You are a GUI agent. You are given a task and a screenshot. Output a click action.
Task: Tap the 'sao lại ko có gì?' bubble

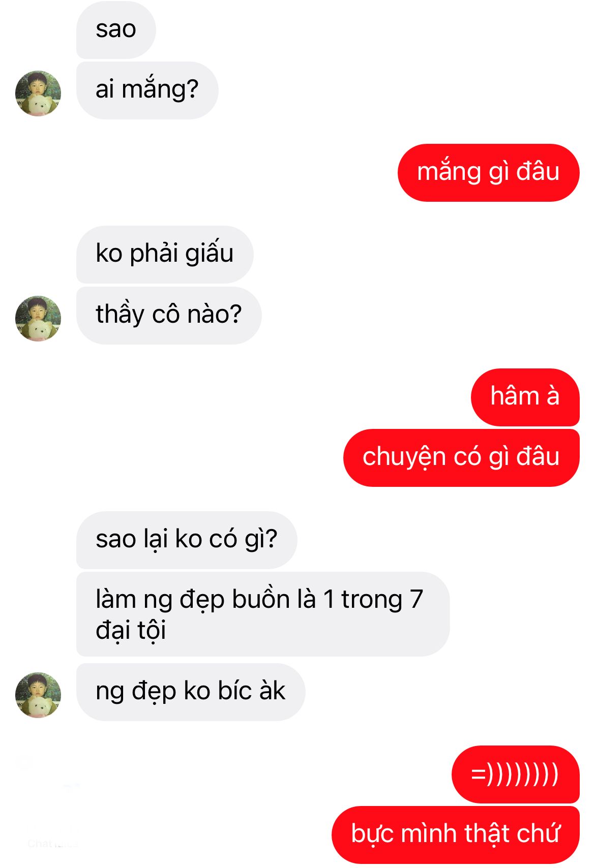pyautogui.click(x=187, y=540)
